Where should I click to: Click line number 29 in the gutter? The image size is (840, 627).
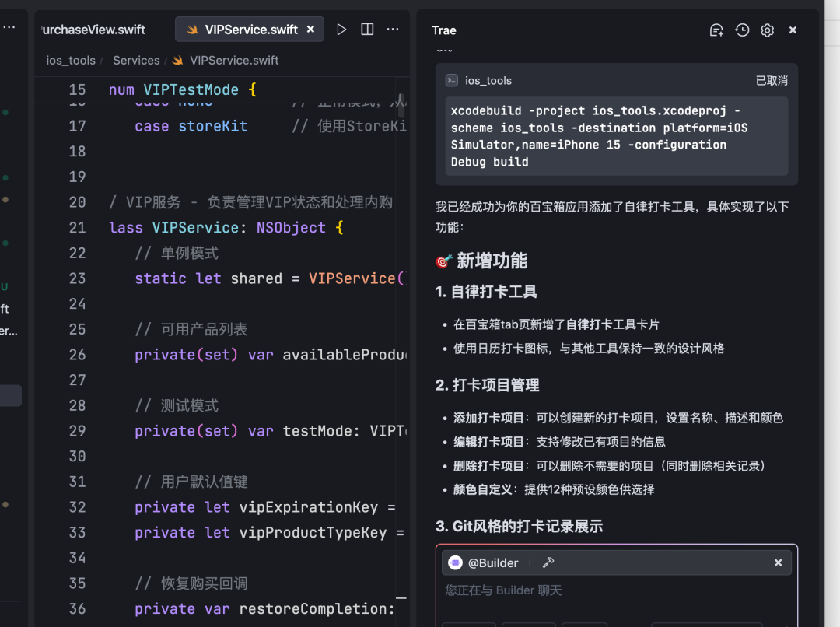click(77, 431)
